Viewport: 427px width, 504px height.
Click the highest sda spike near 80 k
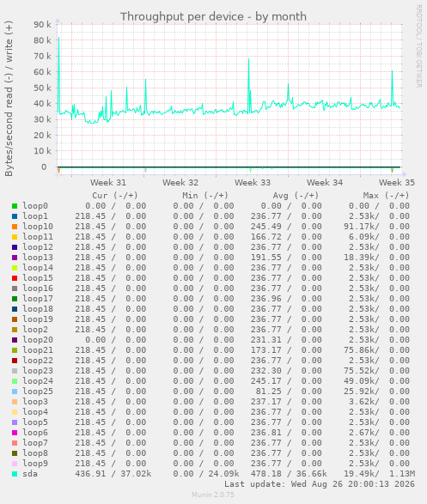point(58,38)
